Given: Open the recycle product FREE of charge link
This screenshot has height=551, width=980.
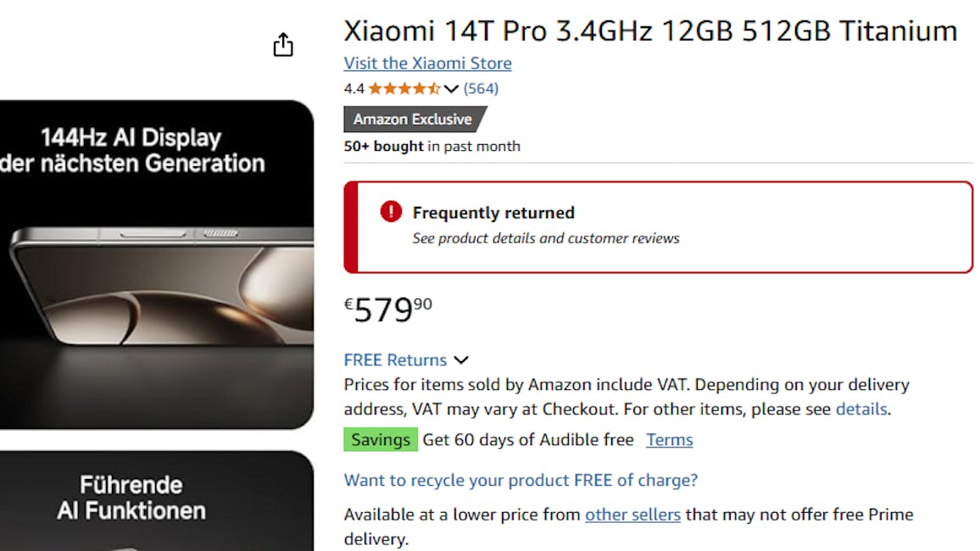Looking at the screenshot, I should point(521,481).
